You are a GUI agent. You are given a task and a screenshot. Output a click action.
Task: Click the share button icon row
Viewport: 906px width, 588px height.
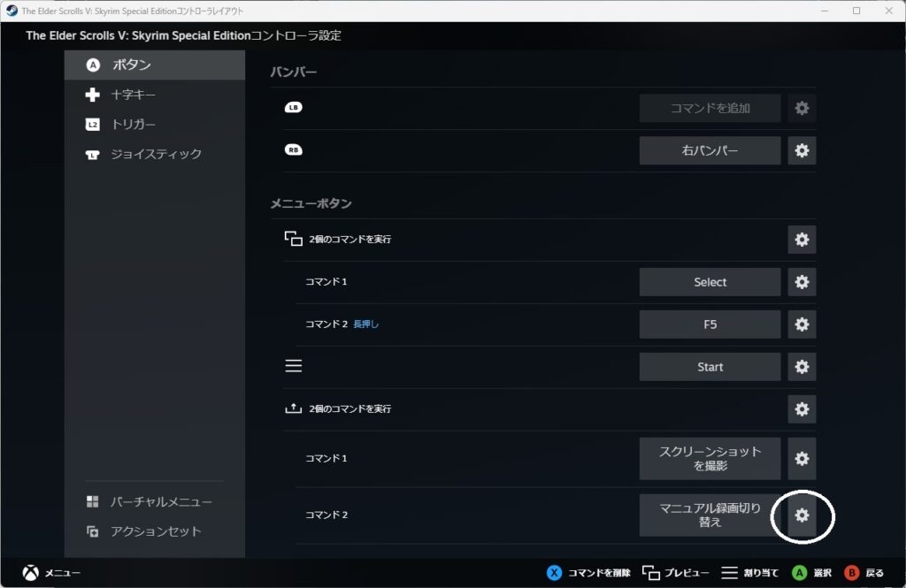(294, 409)
